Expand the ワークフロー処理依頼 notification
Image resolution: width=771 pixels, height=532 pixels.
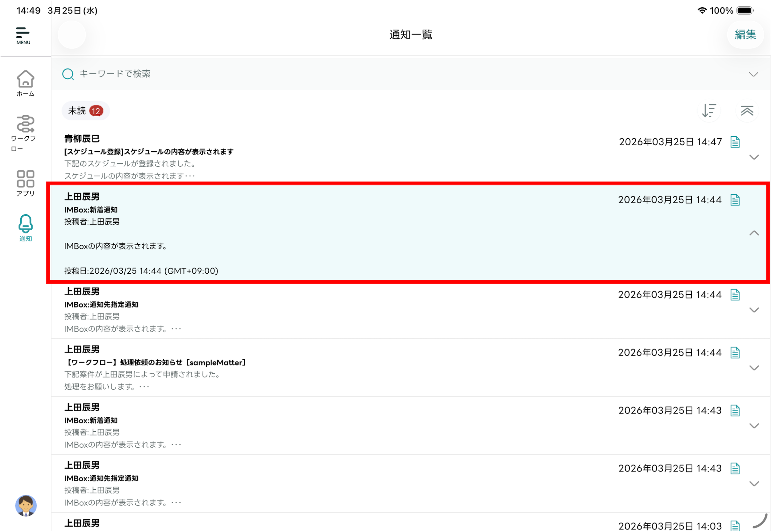pos(754,368)
